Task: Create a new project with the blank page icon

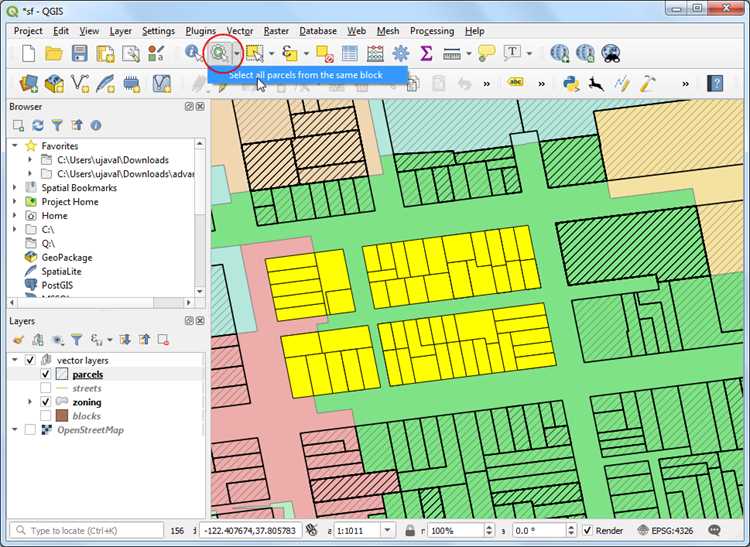Action: point(29,54)
